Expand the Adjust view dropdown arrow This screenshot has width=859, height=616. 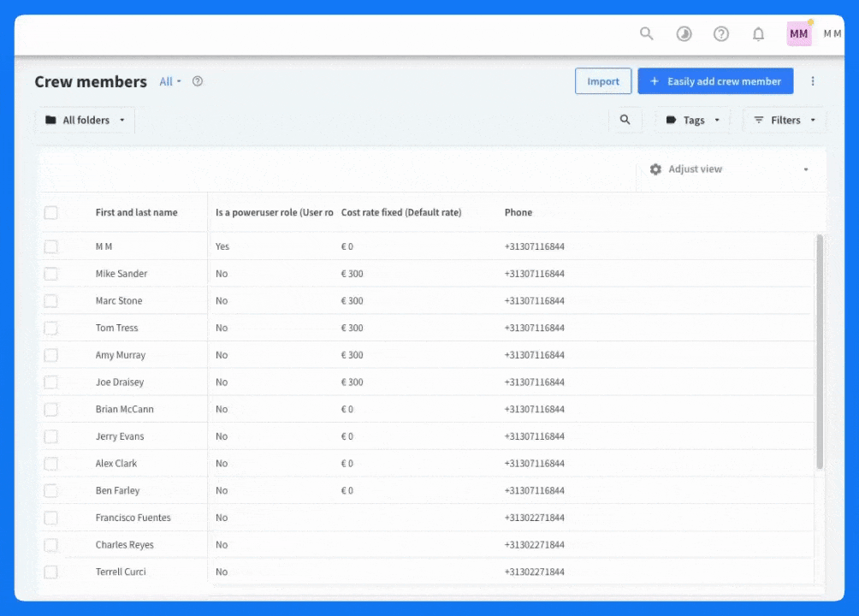[x=806, y=169]
